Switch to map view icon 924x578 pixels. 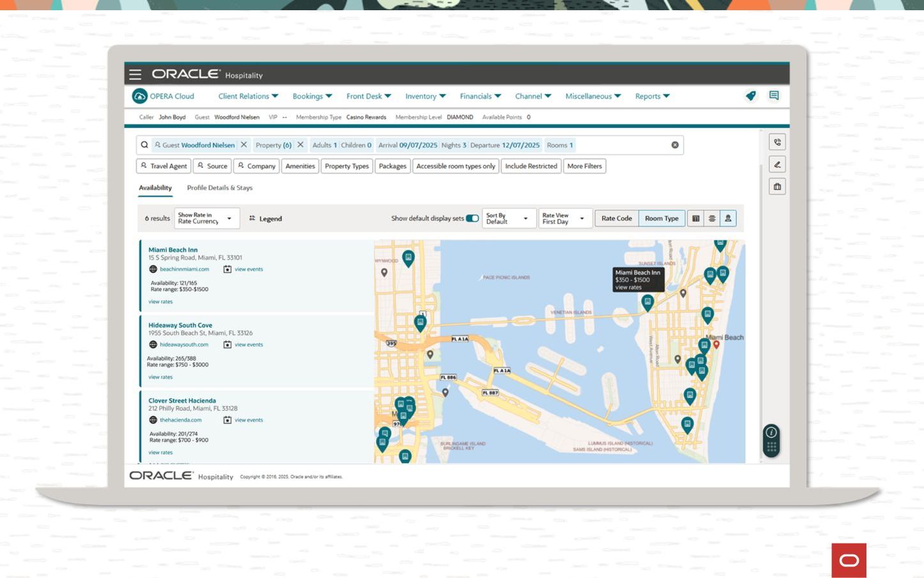coord(728,219)
